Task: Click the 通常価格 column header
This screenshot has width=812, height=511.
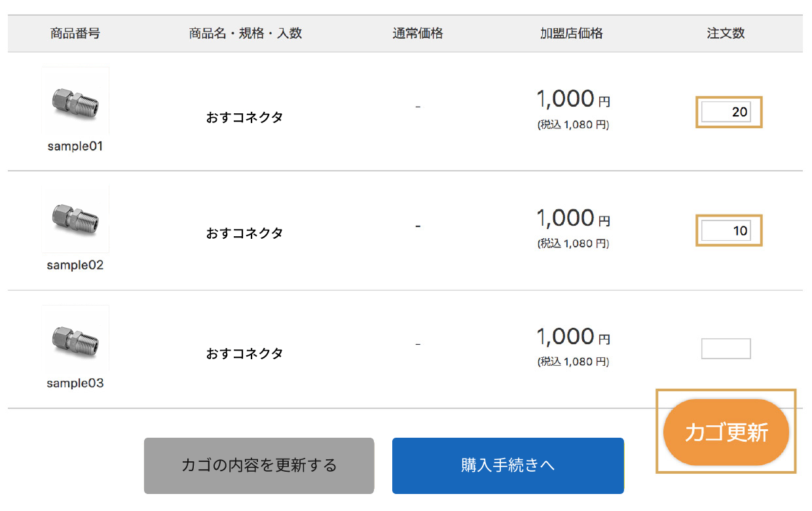Action: 418,33
